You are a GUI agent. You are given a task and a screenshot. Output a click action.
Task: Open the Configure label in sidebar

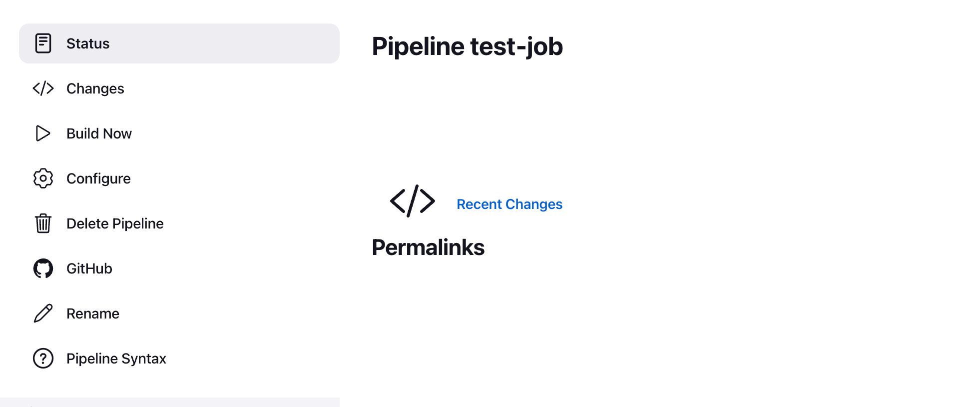click(98, 178)
